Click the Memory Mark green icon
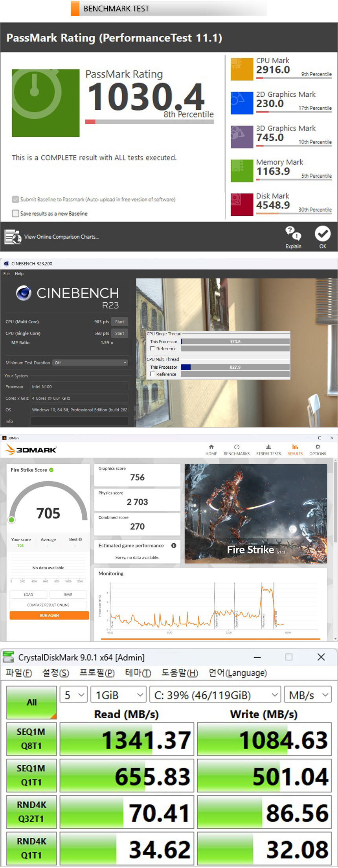Viewport: 338px width, 868px height. [242, 171]
